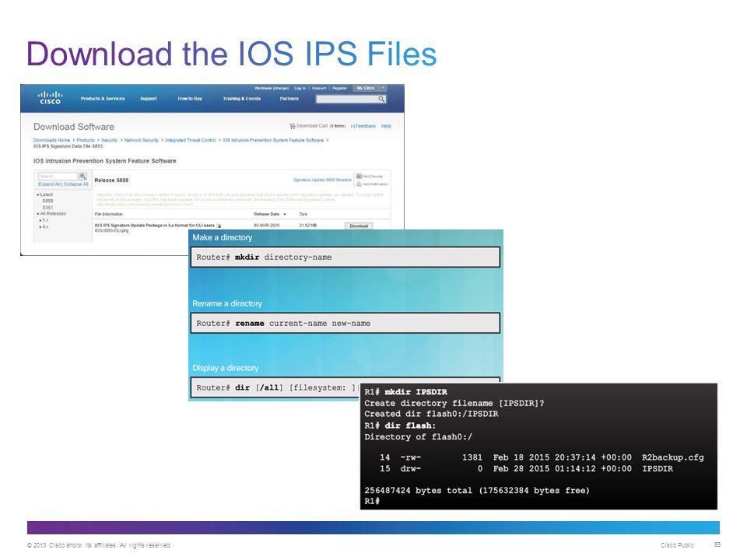The width and height of the screenshot is (747, 560).
Task: Select release S351 in the tree
Action: (x=47, y=208)
